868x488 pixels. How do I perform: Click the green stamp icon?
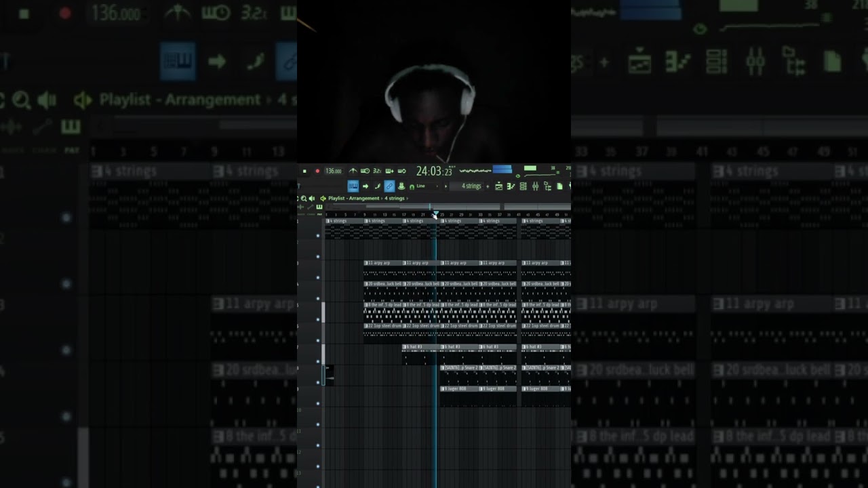click(x=401, y=186)
